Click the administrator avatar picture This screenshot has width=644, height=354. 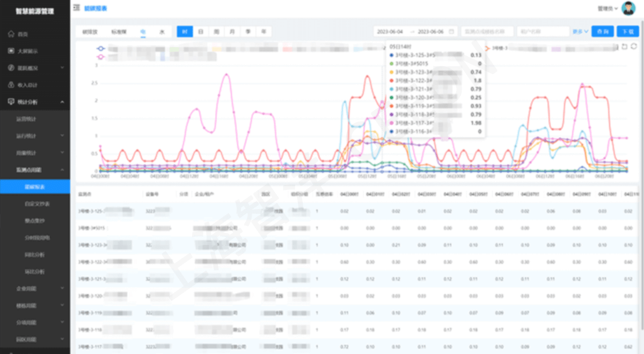(628, 8)
